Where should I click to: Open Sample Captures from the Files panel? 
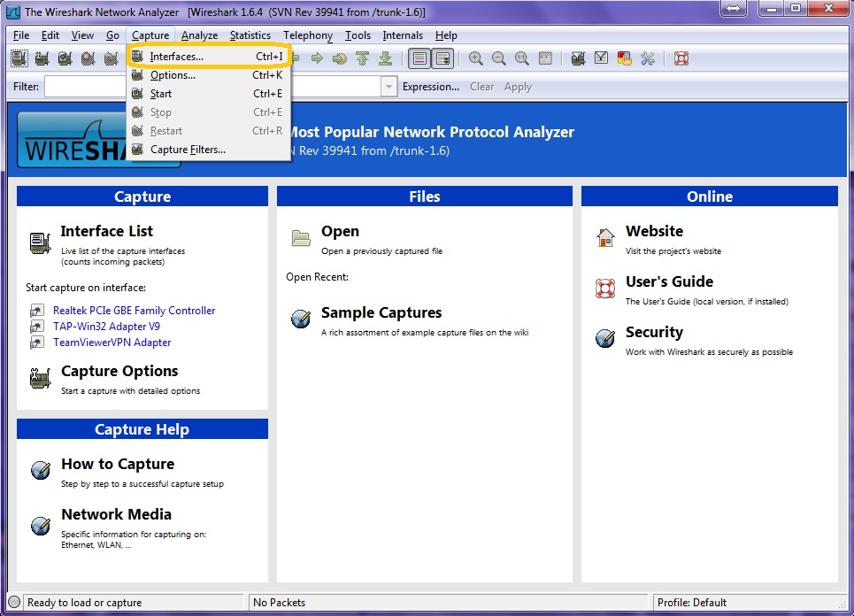pos(381,312)
